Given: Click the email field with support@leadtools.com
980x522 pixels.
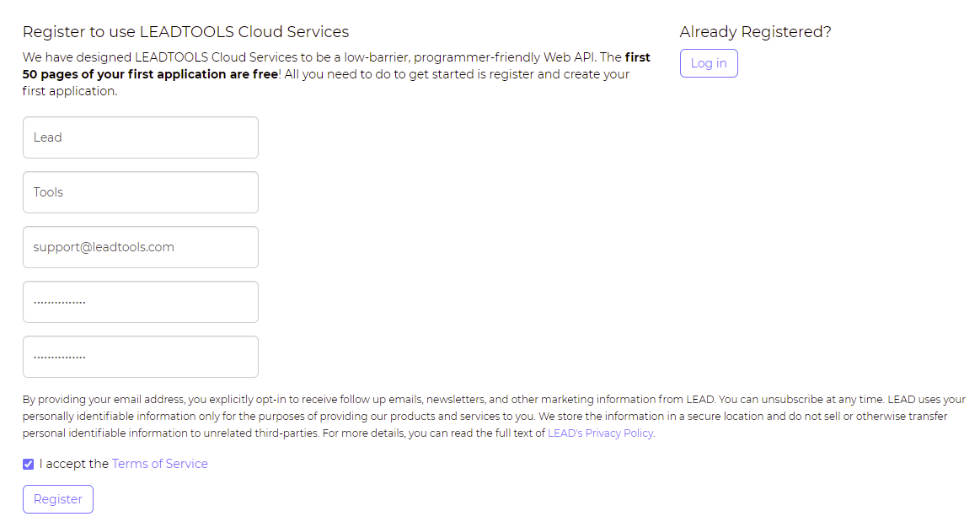Looking at the screenshot, I should (141, 247).
